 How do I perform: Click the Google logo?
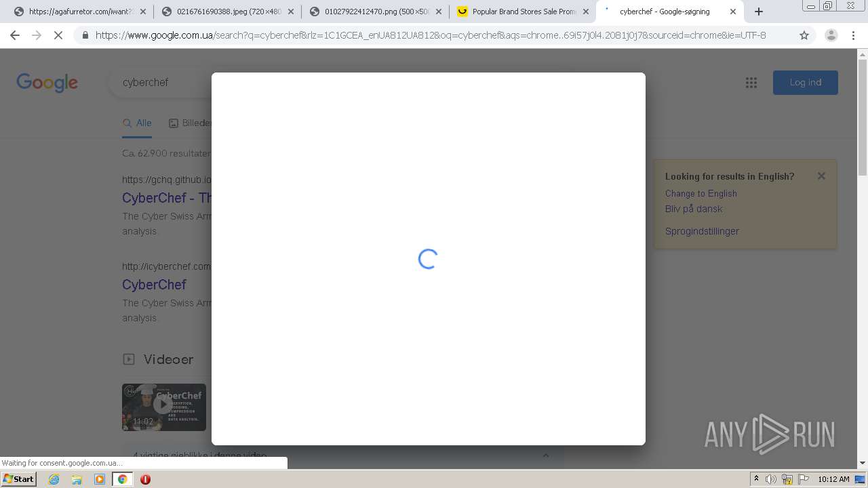tap(47, 83)
